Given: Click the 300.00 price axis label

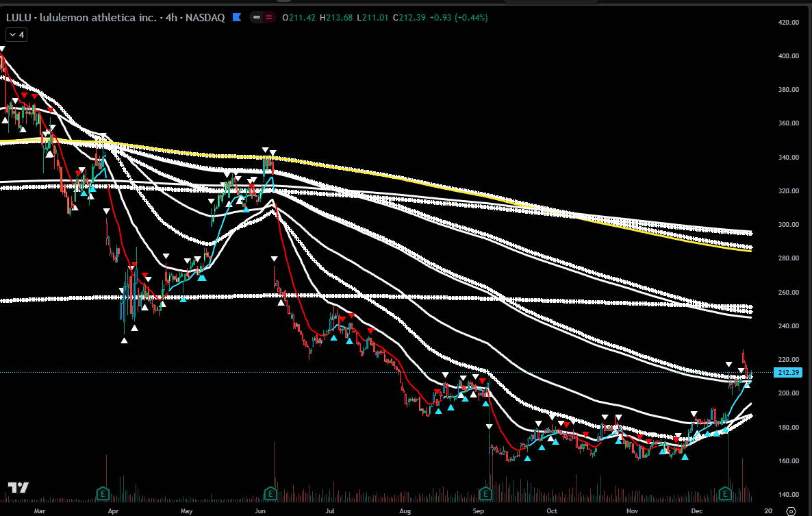Looking at the screenshot, I should (x=789, y=225).
